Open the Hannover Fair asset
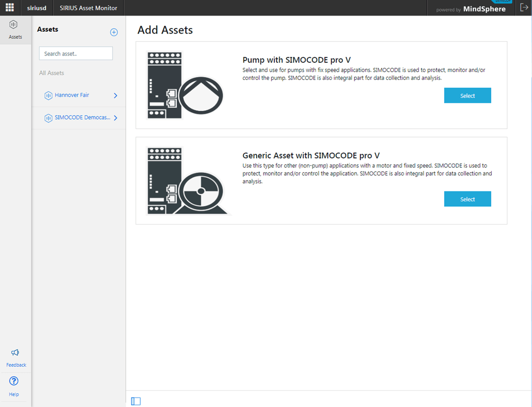The height and width of the screenshot is (407, 532). [x=78, y=95]
